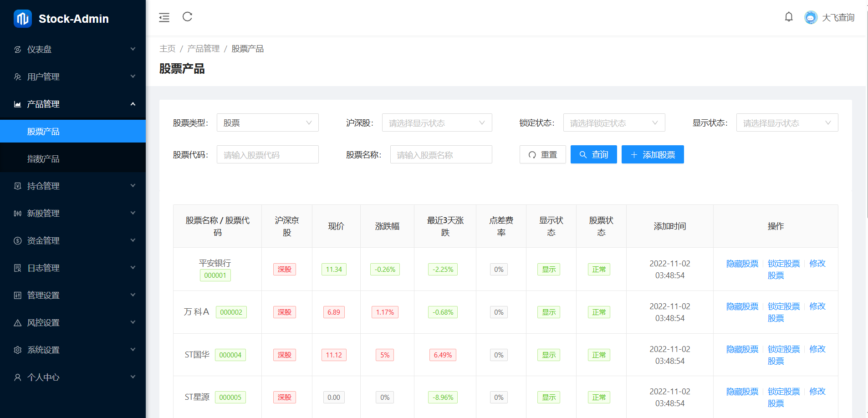Click the gear icon beside 系统设置
This screenshot has width=868, height=418.
point(18,350)
